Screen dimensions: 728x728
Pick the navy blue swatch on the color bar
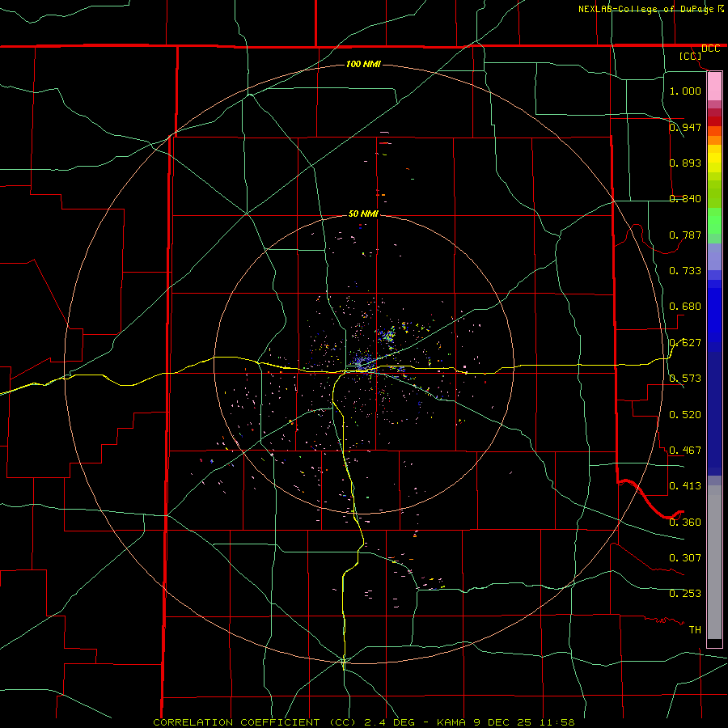click(x=714, y=413)
